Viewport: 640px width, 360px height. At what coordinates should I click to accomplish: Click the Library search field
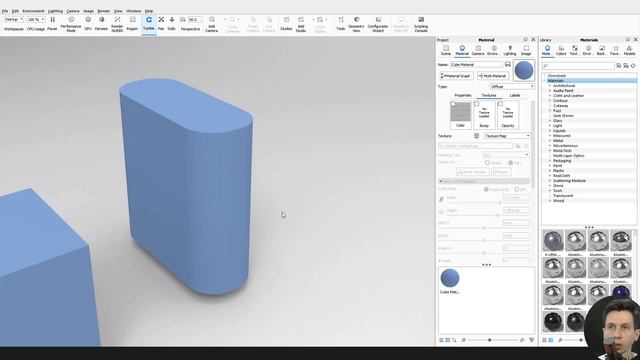(578, 66)
